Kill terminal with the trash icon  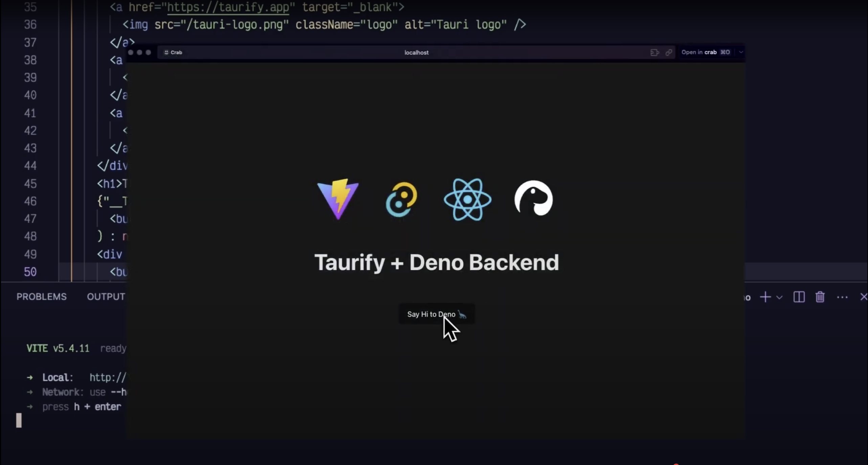point(820,297)
